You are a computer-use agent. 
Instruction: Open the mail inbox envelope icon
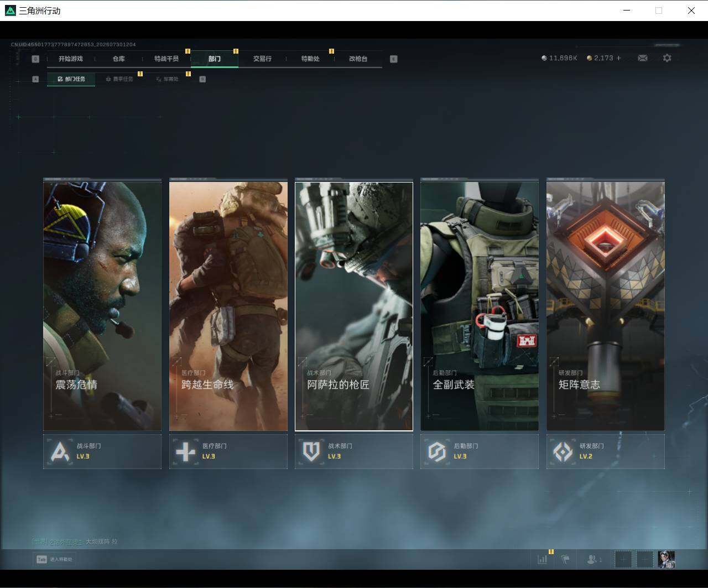(x=642, y=58)
